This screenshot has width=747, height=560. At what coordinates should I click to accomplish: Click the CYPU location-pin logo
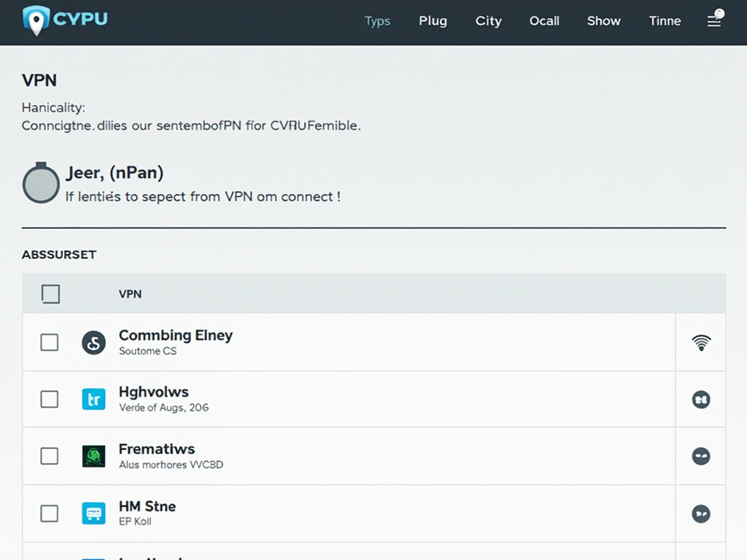65,20
